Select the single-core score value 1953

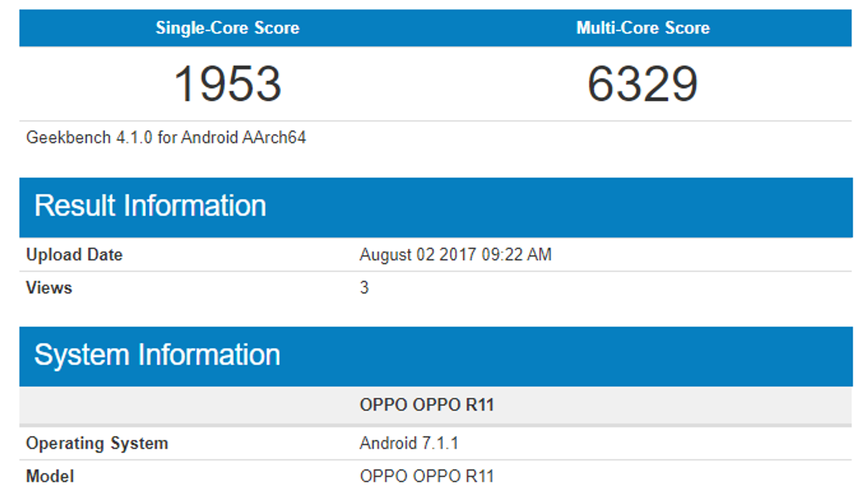coord(227,84)
